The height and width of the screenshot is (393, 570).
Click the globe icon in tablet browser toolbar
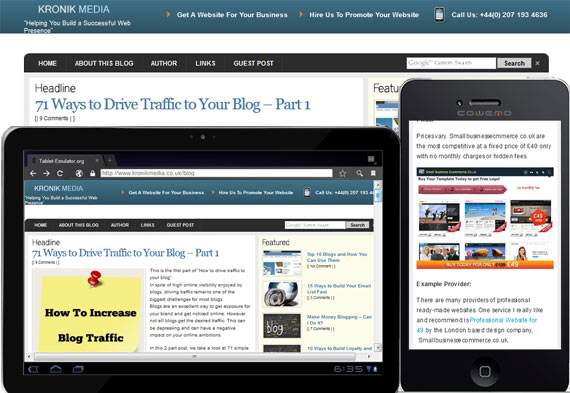click(79, 173)
